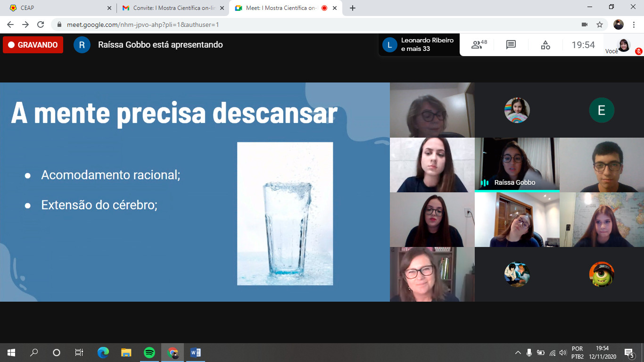Reload the Google Meet page
644x362 pixels.
(41, 25)
